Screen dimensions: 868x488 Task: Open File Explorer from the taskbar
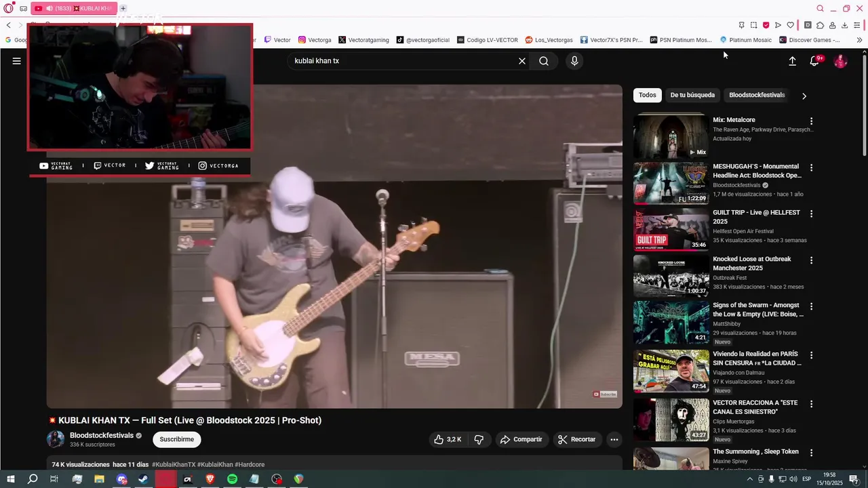pos(99,479)
